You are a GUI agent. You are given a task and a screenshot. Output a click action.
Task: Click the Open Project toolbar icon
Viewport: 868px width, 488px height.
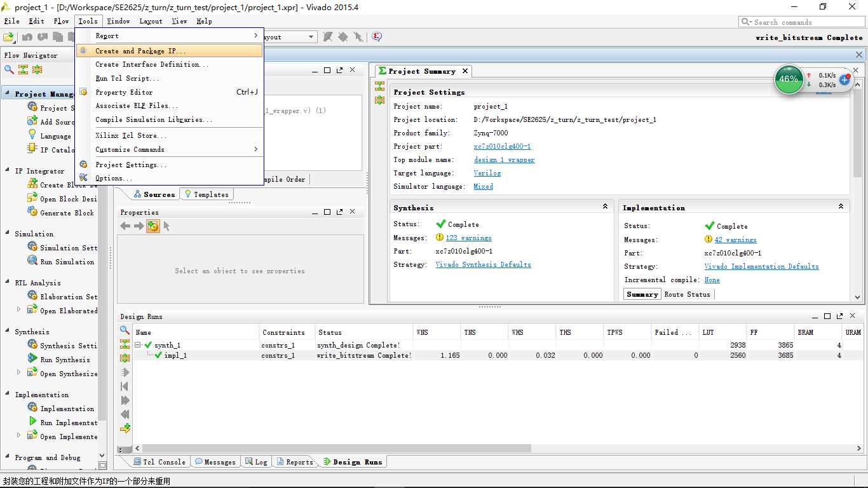click(x=9, y=37)
